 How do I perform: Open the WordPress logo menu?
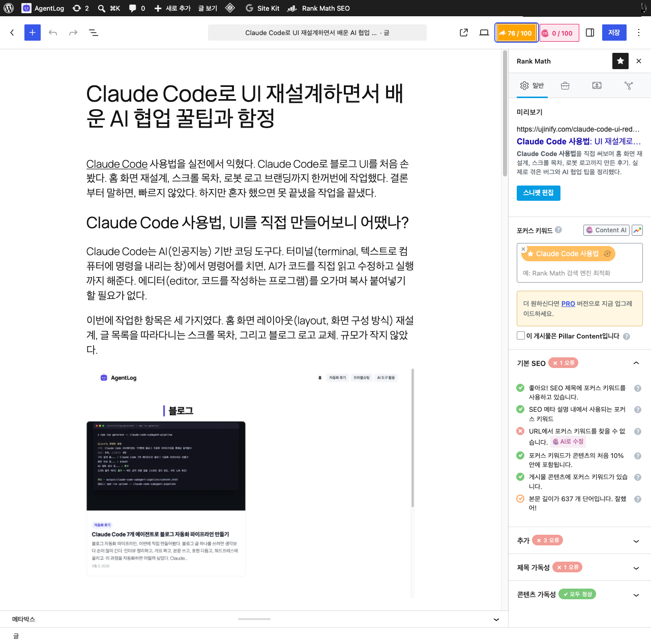[9, 8]
